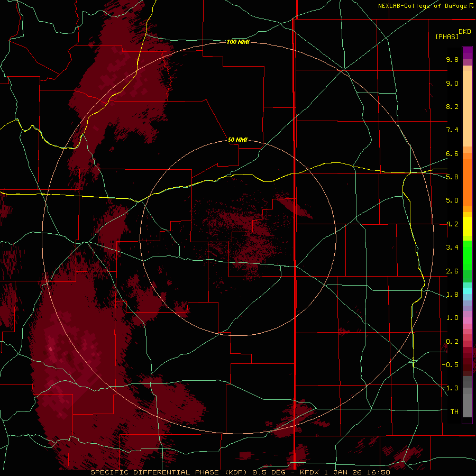Click the 6.6 scale value
Viewport: 476px width, 476px height.
click(452, 153)
